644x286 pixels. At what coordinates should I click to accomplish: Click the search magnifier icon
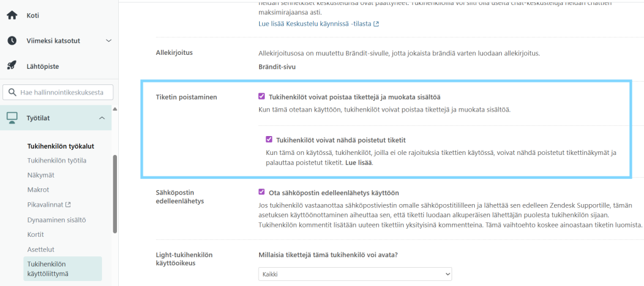pyautogui.click(x=12, y=93)
